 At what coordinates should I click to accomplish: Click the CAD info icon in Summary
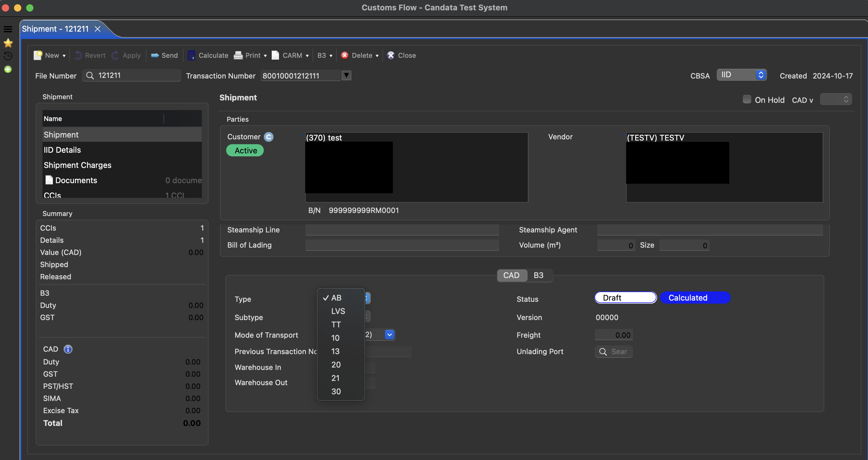coord(68,349)
